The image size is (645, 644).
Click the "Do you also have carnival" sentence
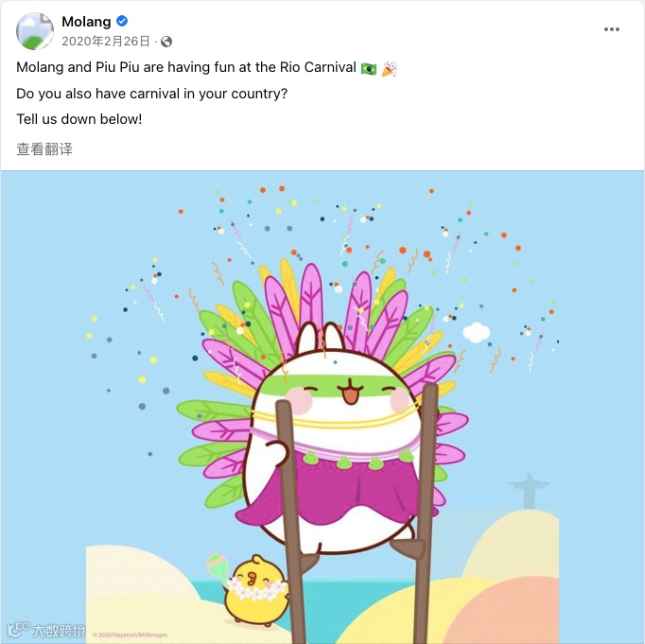tap(151, 94)
